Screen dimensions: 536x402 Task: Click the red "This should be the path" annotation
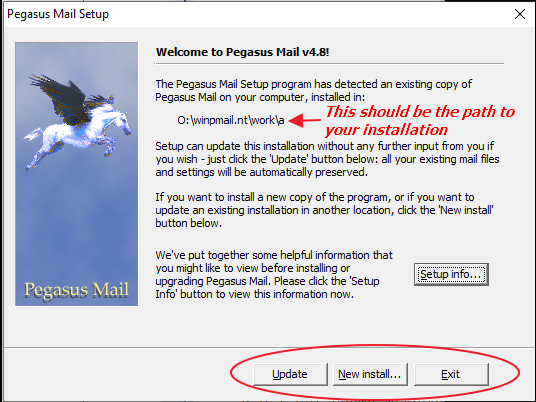419,120
